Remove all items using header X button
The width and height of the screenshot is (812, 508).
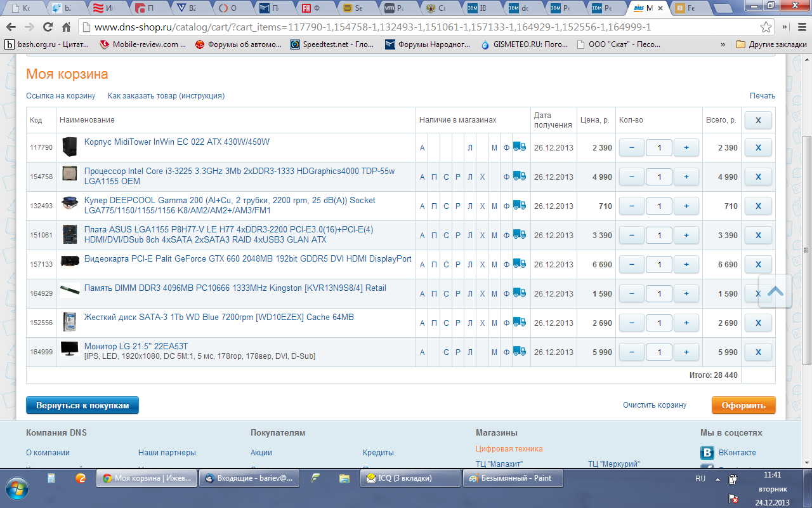tap(757, 120)
